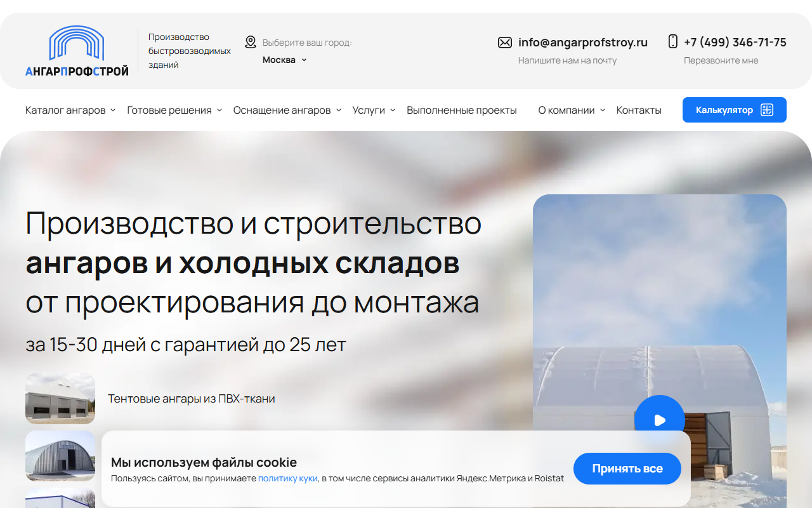Expand the Оснащение ангаров menu
Image resolution: width=812 pixels, height=508 pixels.
(287, 110)
